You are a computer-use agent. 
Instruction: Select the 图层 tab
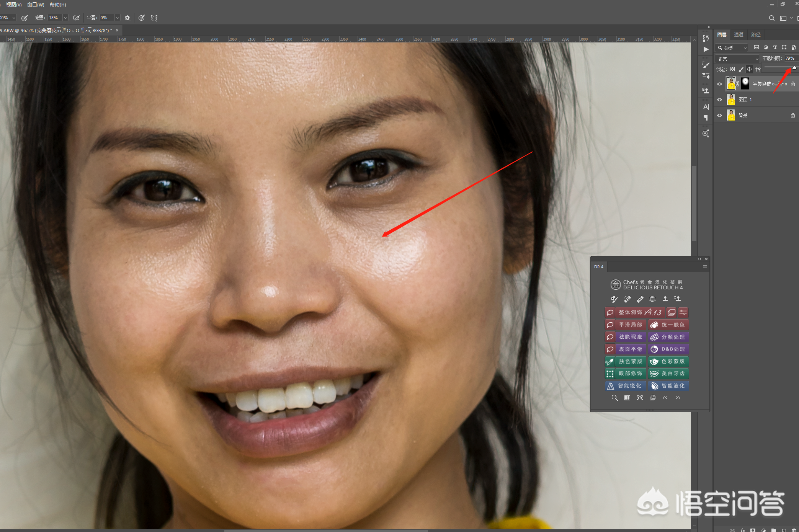[722, 34]
